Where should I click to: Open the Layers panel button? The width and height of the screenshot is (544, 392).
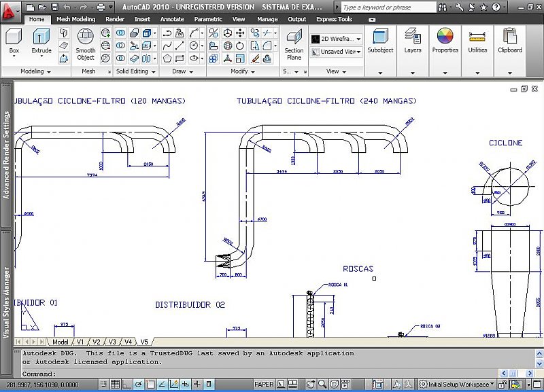(413, 41)
